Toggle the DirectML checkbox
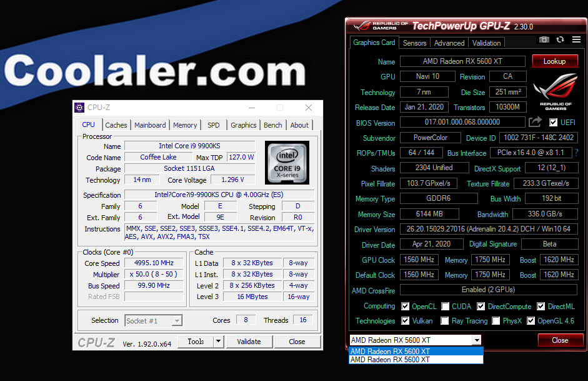The height and width of the screenshot is (381, 588). click(541, 307)
